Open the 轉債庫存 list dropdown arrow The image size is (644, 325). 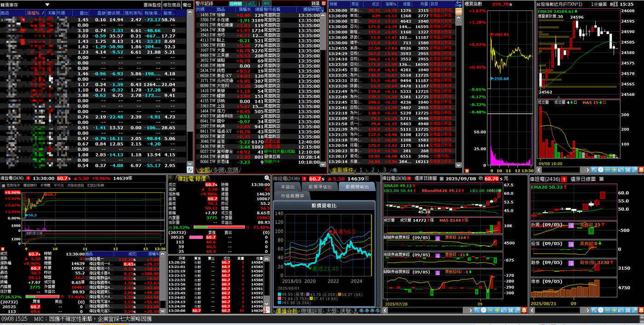(x=47, y=4)
